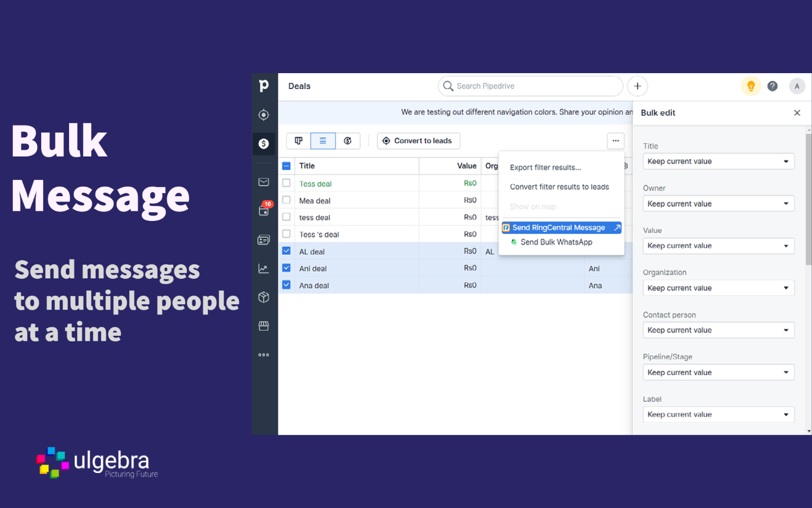The image size is (812, 508).
Task: Open the three-dot more actions button
Action: pyautogui.click(x=616, y=141)
